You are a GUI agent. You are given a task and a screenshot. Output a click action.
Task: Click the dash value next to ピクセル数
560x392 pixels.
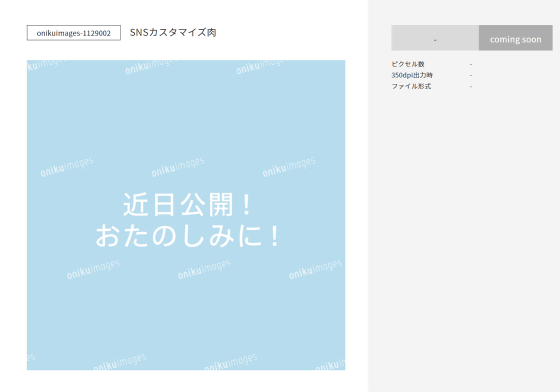tap(471, 65)
